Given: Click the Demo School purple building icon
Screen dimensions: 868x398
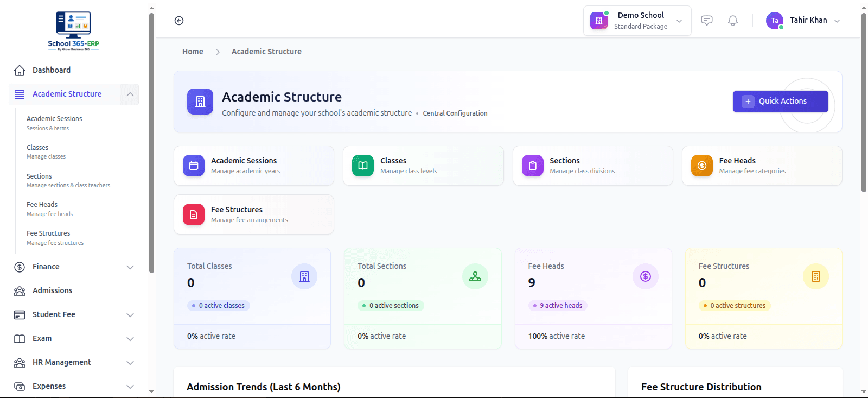Looking at the screenshot, I should pyautogui.click(x=599, y=21).
